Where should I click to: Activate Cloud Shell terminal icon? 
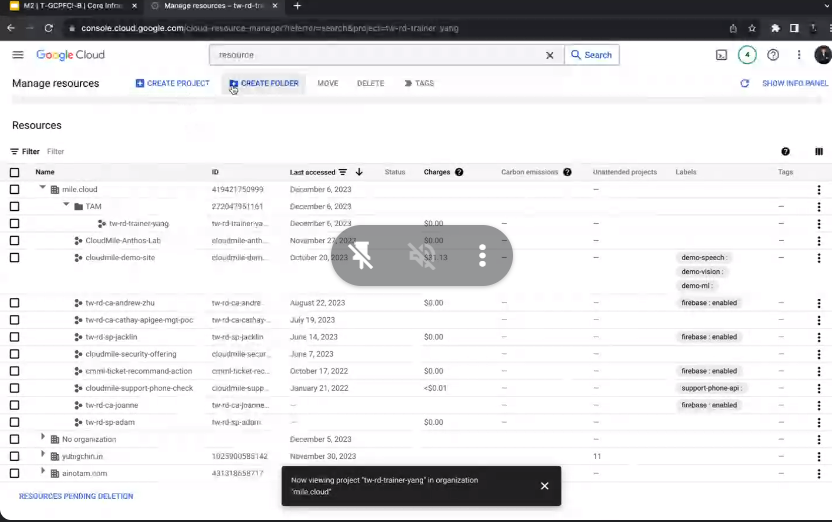(721, 55)
